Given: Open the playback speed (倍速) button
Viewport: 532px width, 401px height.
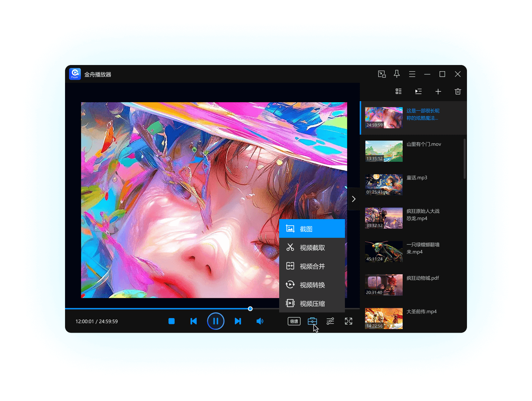Looking at the screenshot, I should (294, 321).
